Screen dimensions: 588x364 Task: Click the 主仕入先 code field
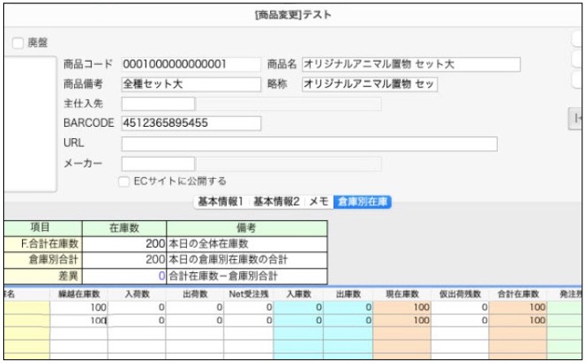pos(158,103)
